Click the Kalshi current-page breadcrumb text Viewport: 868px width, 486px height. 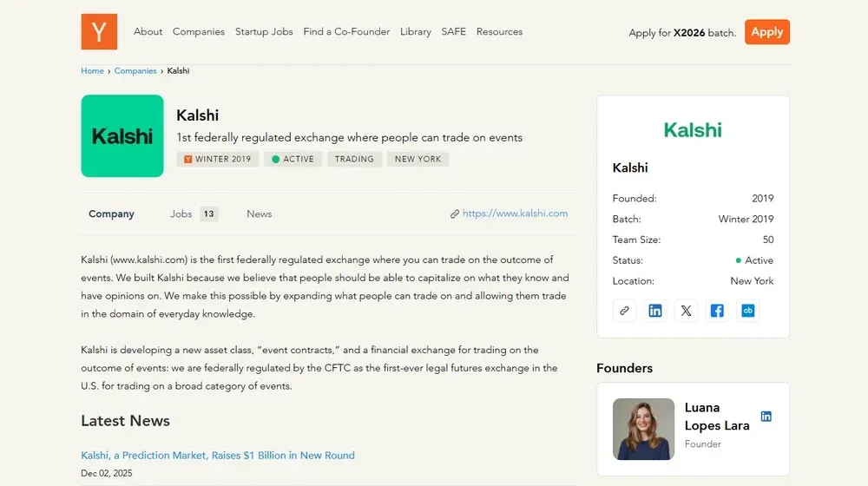178,71
